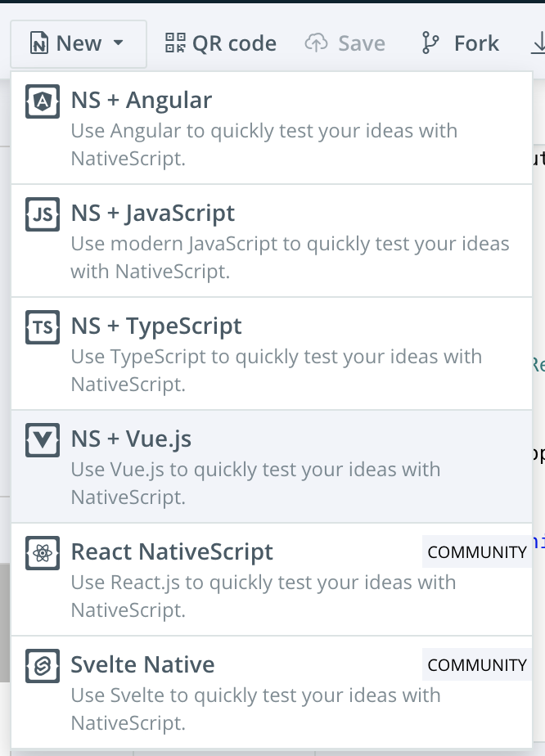545x756 pixels.
Task: Click the JS template icon
Action: pos(43,214)
